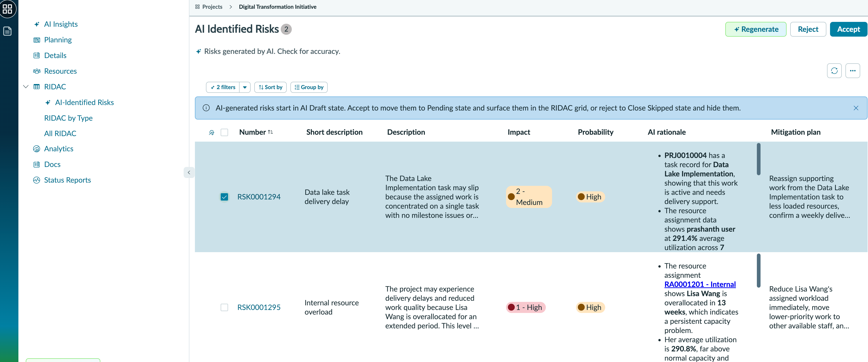Open the Status Reports menu item
Viewport: 868px width, 362px height.
click(67, 180)
